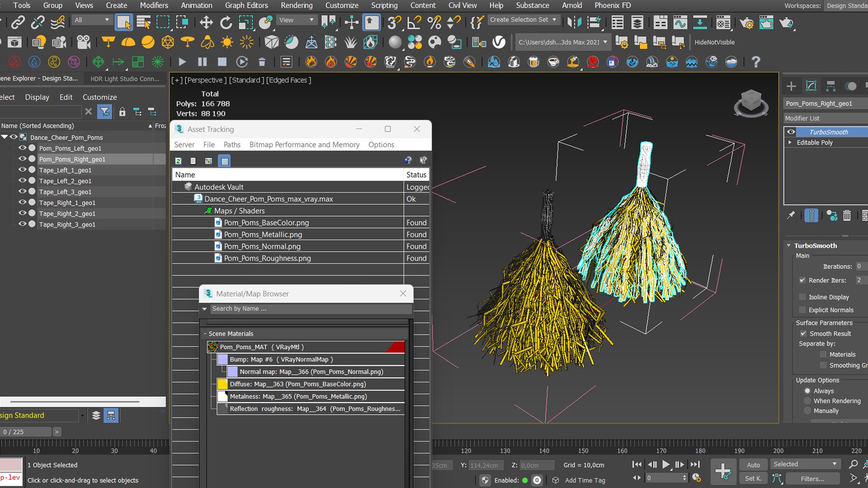The width and height of the screenshot is (868, 488).
Task: Open the Rendering menu
Action: [297, 5]
